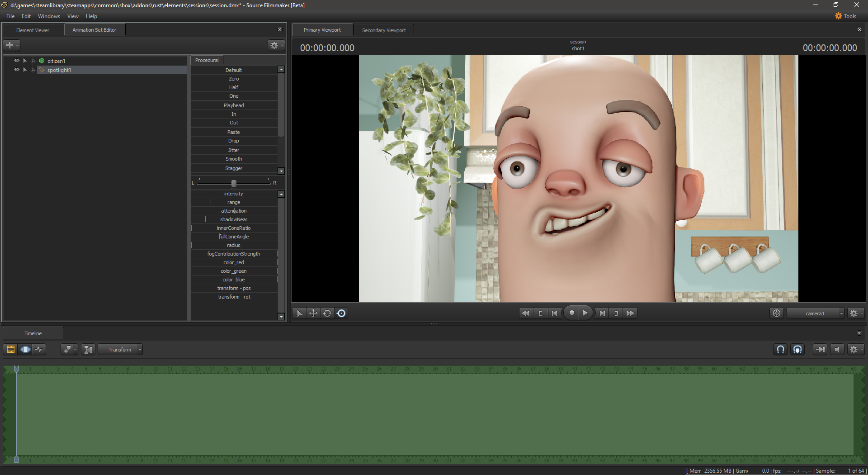Expand the spotlight1 tree node
The height and width of the screenshot is (475, 868).
pos(33,70)
